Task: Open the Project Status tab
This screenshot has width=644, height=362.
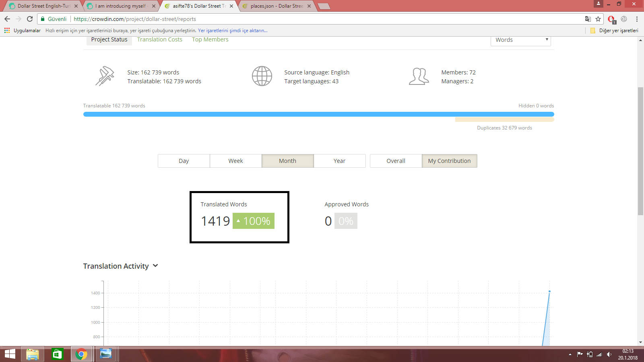Action: [109, 40]
